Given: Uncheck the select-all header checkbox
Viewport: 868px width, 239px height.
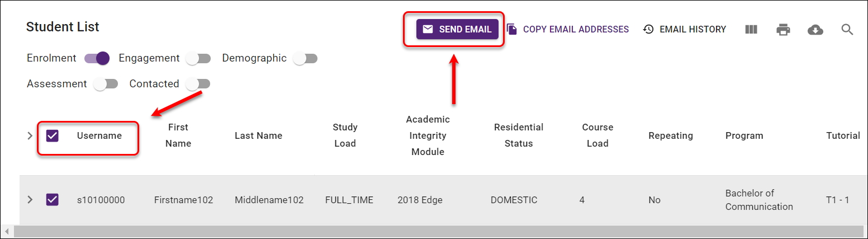Looking at the screenshot, I should pos(53,135).
